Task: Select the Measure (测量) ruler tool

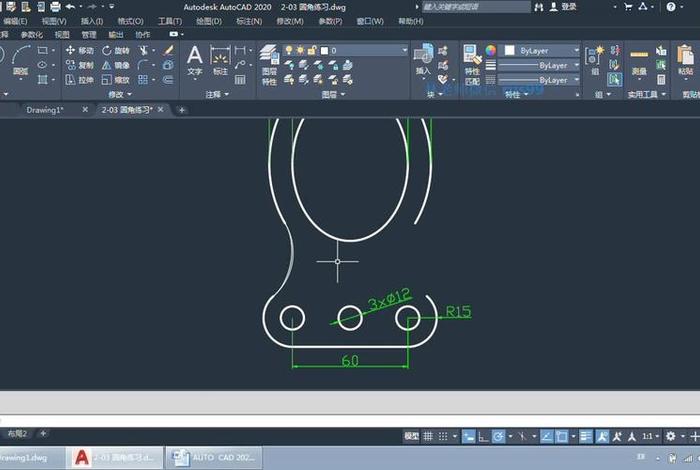Action: [x=639, y=60]
